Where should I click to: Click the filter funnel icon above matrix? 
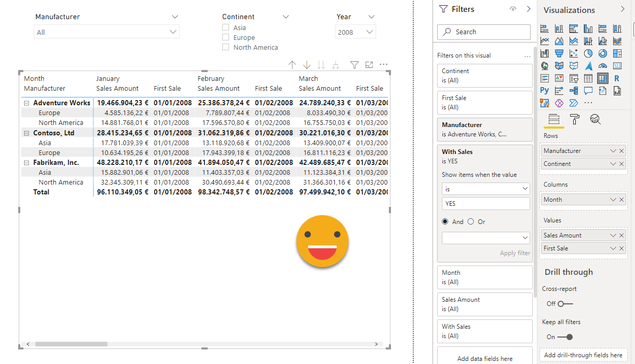[355, 65]
